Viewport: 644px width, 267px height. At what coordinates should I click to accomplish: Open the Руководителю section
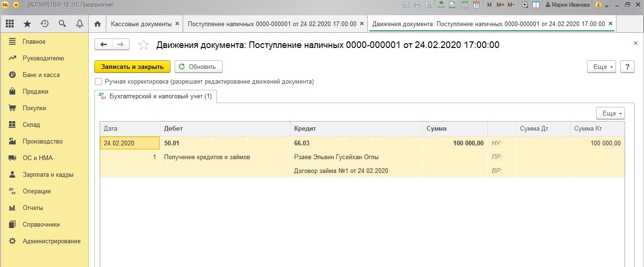[44, 58]
